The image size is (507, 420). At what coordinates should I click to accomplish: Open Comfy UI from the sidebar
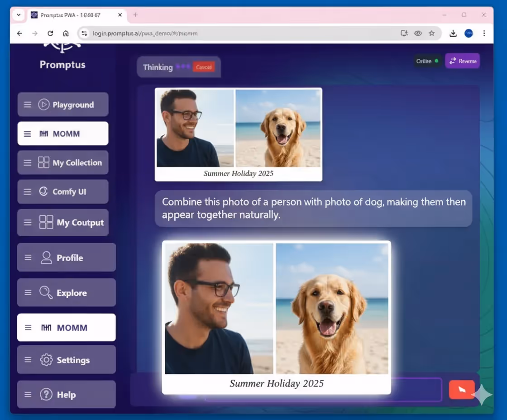coord(63,191)
